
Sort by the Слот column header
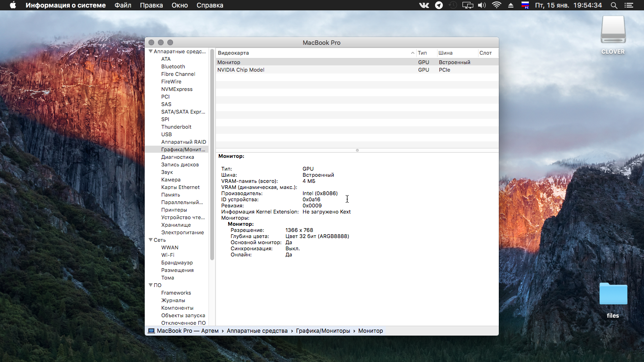(488, 53)
